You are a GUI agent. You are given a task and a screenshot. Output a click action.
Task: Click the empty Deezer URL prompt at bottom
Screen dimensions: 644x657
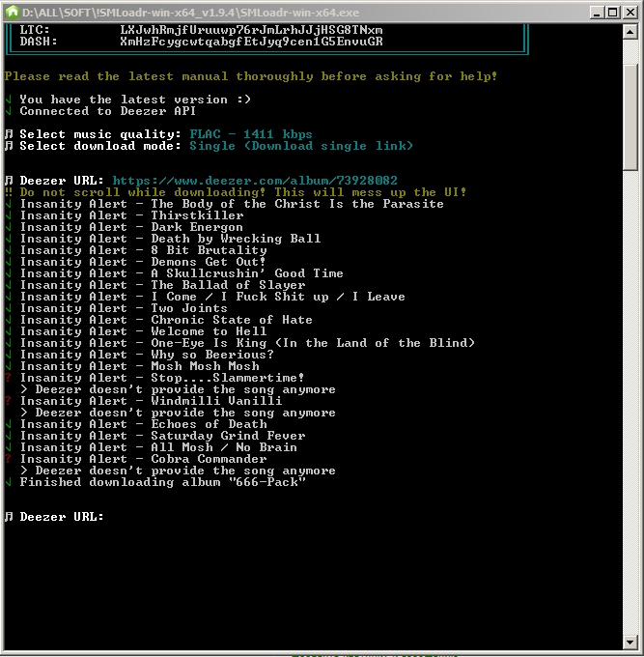(x=54, y=517)
